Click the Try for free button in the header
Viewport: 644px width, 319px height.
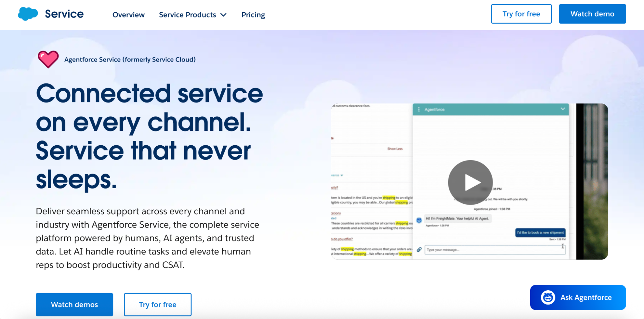click(521, 14)
